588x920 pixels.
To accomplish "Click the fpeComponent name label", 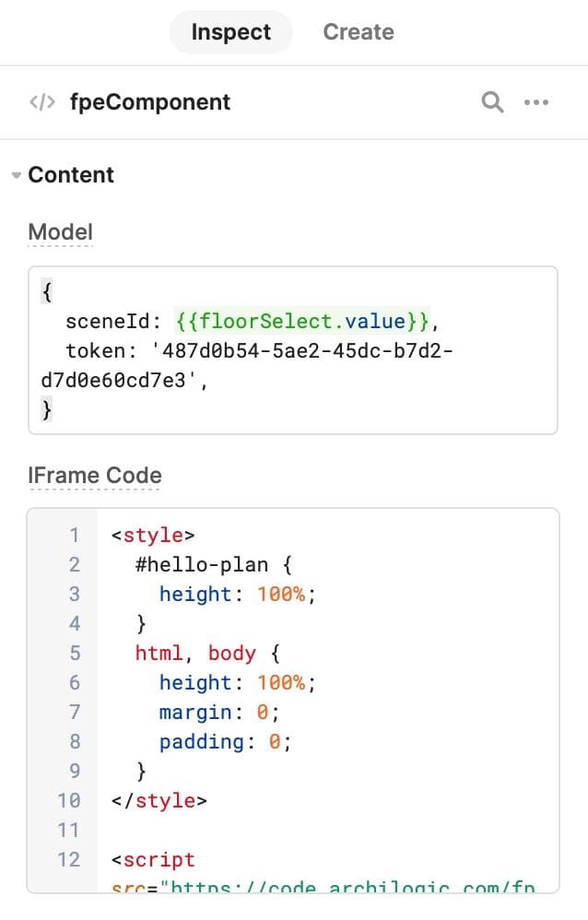I will tap(151, 102).
